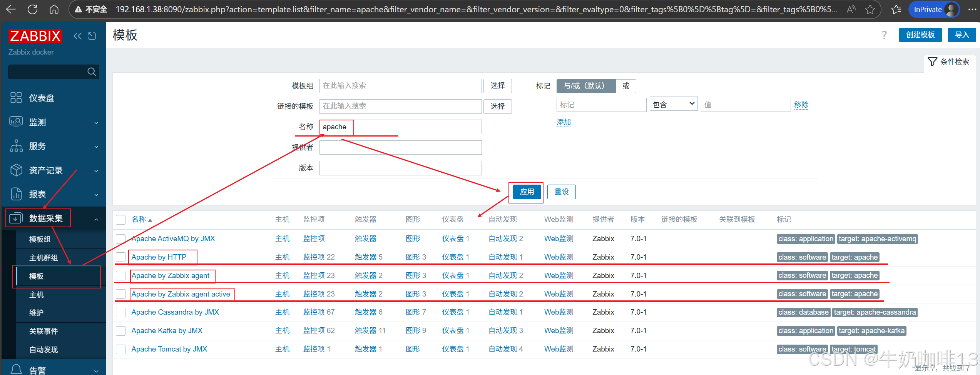Check Apache Cassandra by JMX checkbox

point(121,312)
